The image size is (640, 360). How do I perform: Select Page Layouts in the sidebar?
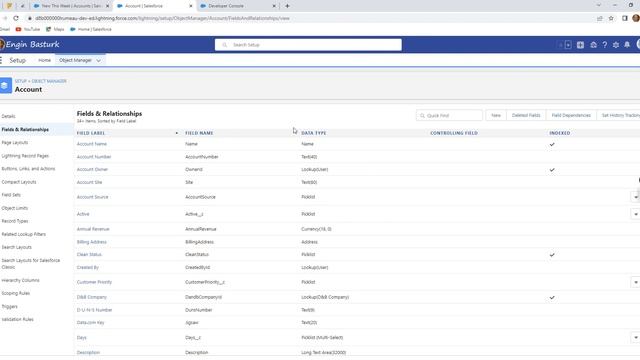pos(15,143)
